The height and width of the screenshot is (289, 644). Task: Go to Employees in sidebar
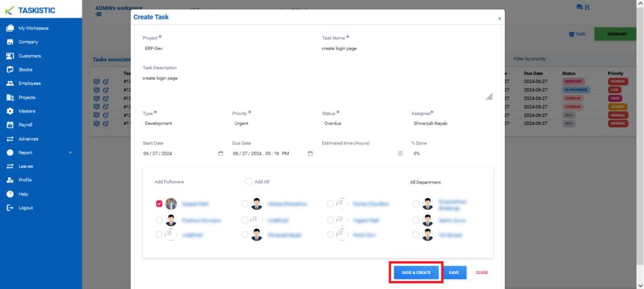(30, 84)
